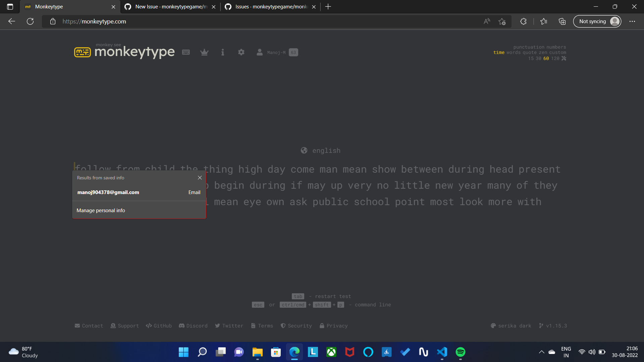This screenshot has height=362, width=644.
Task: Open the Privacy page from footer
Action: pos(333,325)
